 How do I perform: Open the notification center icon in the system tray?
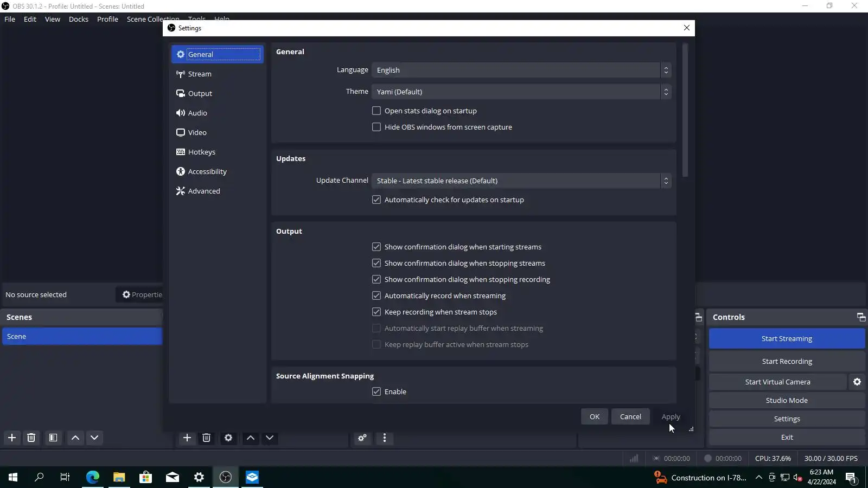[851, 478]
